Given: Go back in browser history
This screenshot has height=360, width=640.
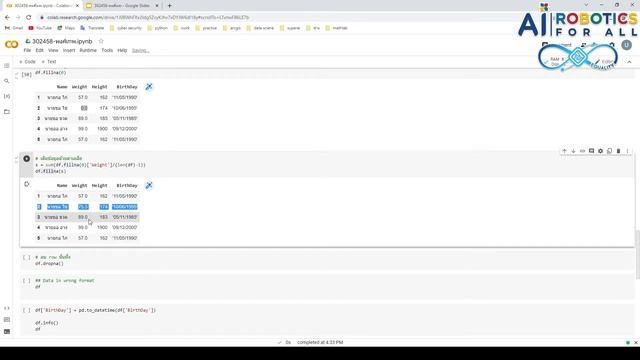Looking at the screenshot, I should click(7, 18).
